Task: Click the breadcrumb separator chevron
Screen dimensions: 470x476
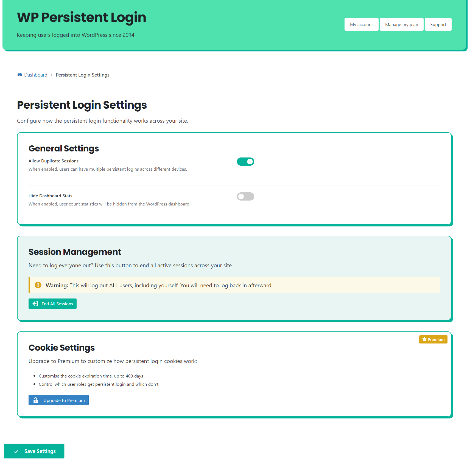Action: pyautogui.click(x=51, y=75)
